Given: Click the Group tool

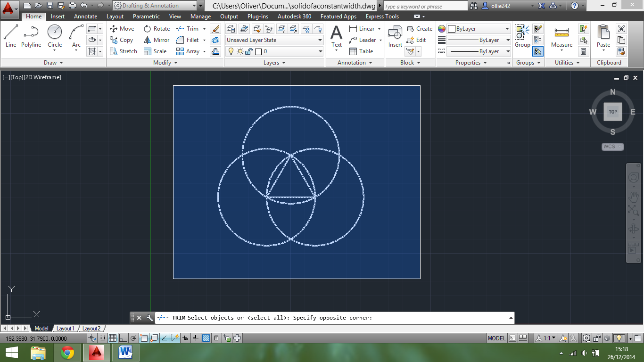Looking at the screenshot, I should pos(522,36).
